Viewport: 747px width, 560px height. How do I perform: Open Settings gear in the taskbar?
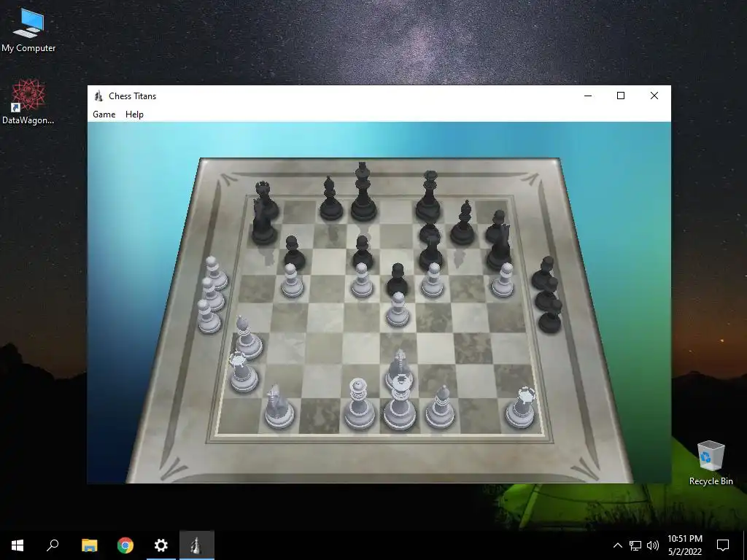(161, 545)
